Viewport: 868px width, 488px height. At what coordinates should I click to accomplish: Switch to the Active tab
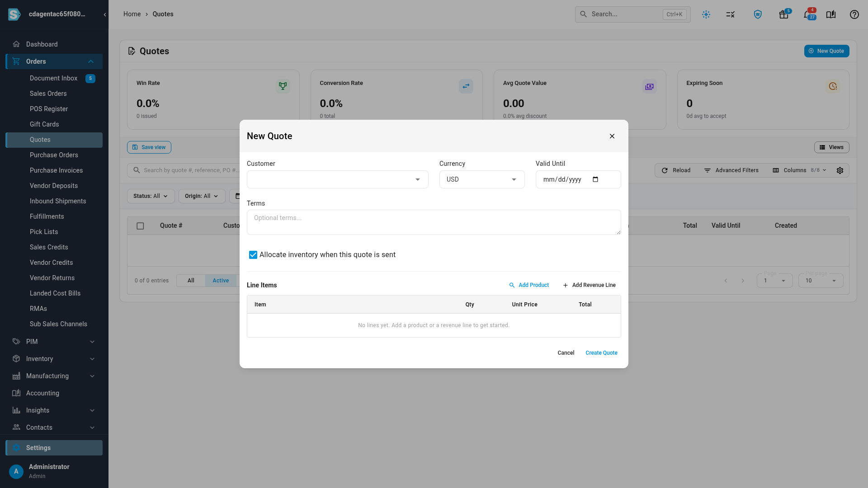[221, 281]
